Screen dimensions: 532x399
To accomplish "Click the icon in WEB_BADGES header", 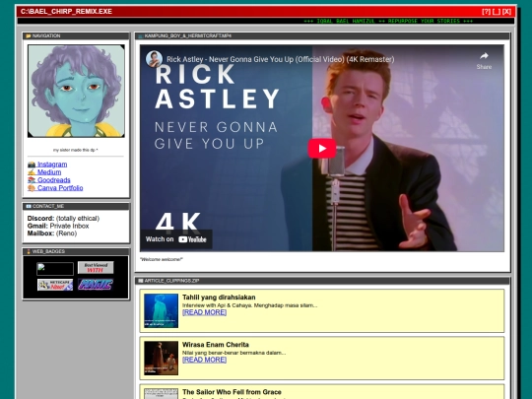I will (29, 251).
